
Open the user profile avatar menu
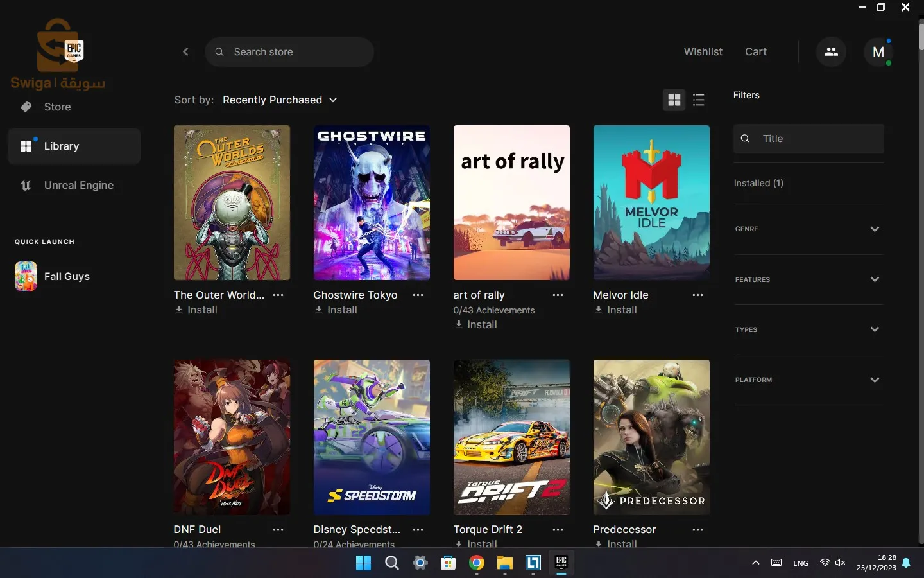point(879,52)
